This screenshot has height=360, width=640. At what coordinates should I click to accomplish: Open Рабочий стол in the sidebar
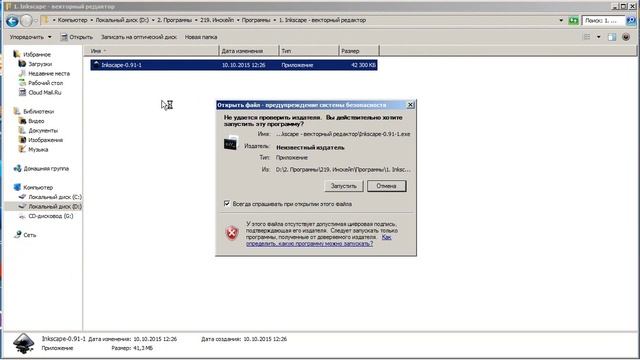(x=45, y=83)
